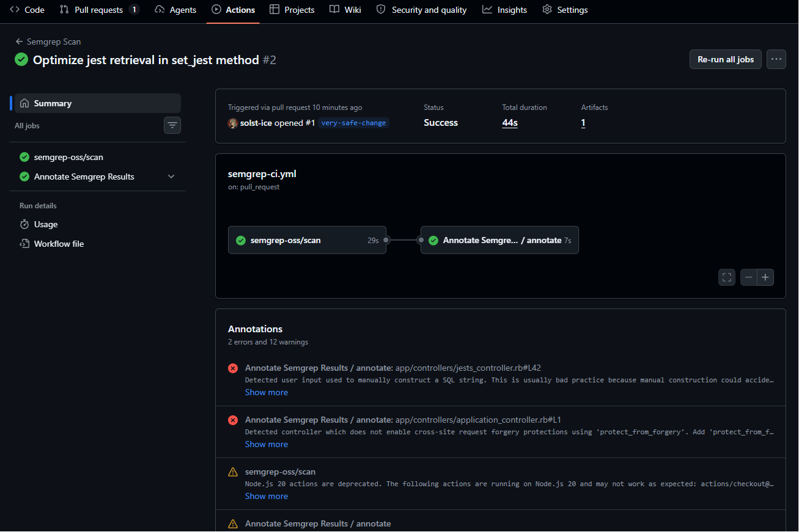Click the error icon on jests_controller annotation
The width and height of the screenshot is (799, 532).
(x=233, y=368)
